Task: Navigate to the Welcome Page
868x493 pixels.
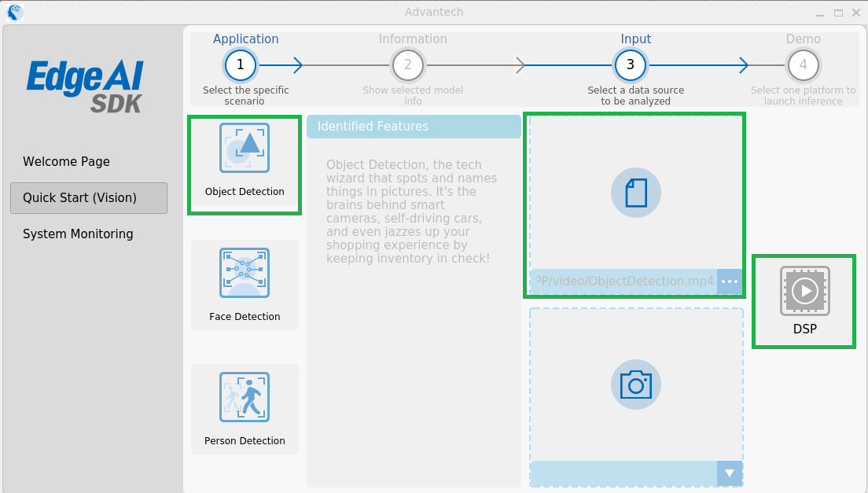Action: tap(65, 161)
